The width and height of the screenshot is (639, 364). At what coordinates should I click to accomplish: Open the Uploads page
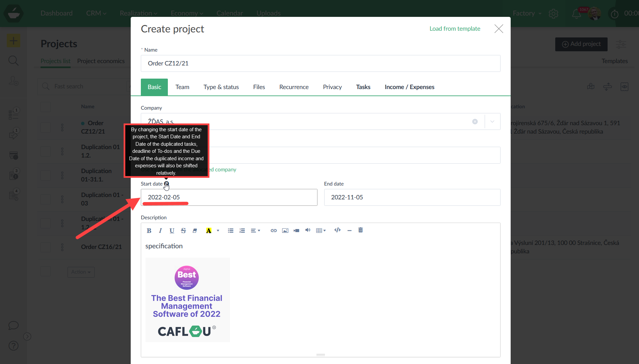tap(269, 13)
